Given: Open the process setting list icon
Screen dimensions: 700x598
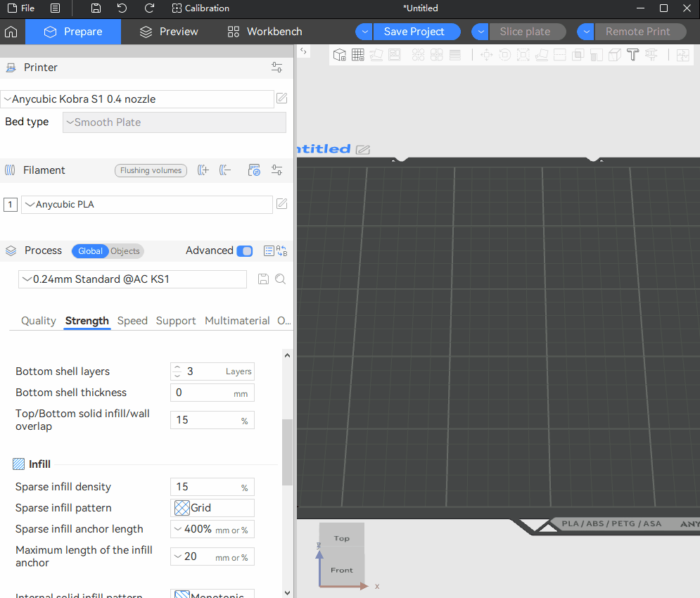Looking at the screenshot, I should pos(269,251).
